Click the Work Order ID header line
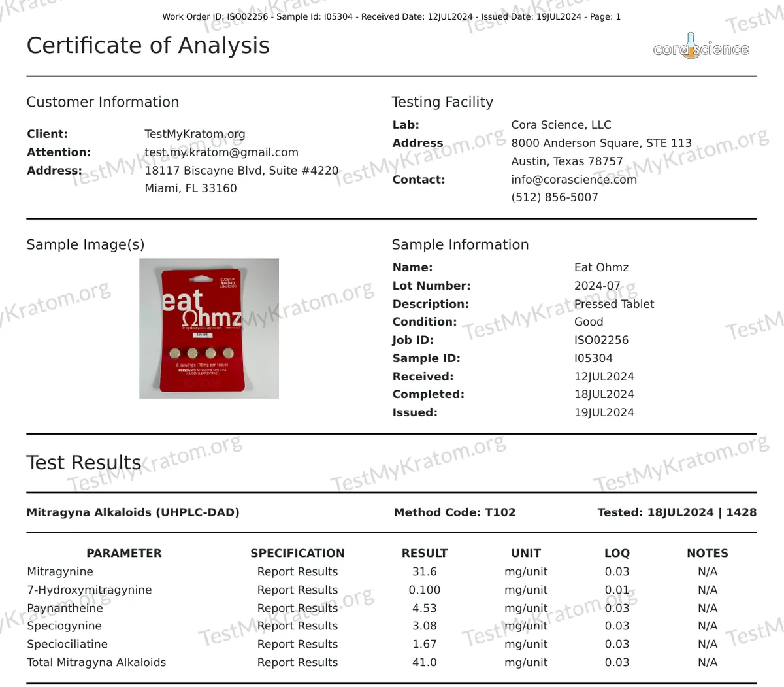Screen dimensions: 784x687 391,17
